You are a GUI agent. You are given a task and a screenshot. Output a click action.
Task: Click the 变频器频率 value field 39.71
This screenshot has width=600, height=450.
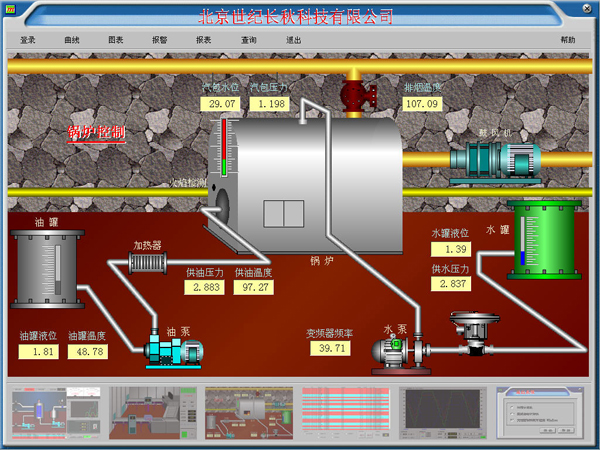(331, 348)
